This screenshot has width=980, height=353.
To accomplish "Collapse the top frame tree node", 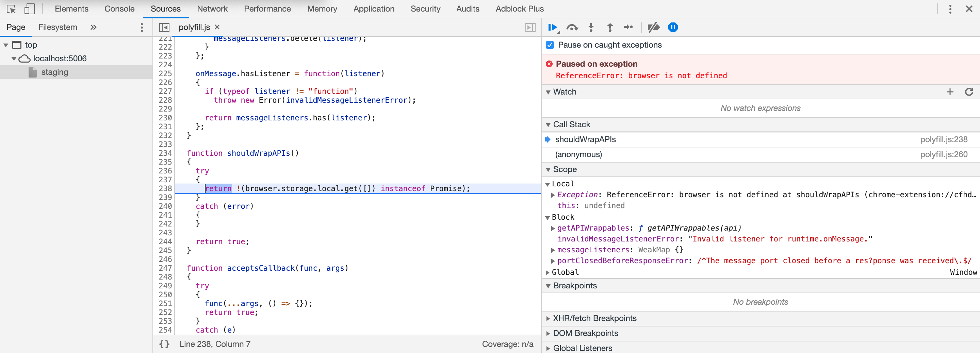I will click(x=6, y=45).
